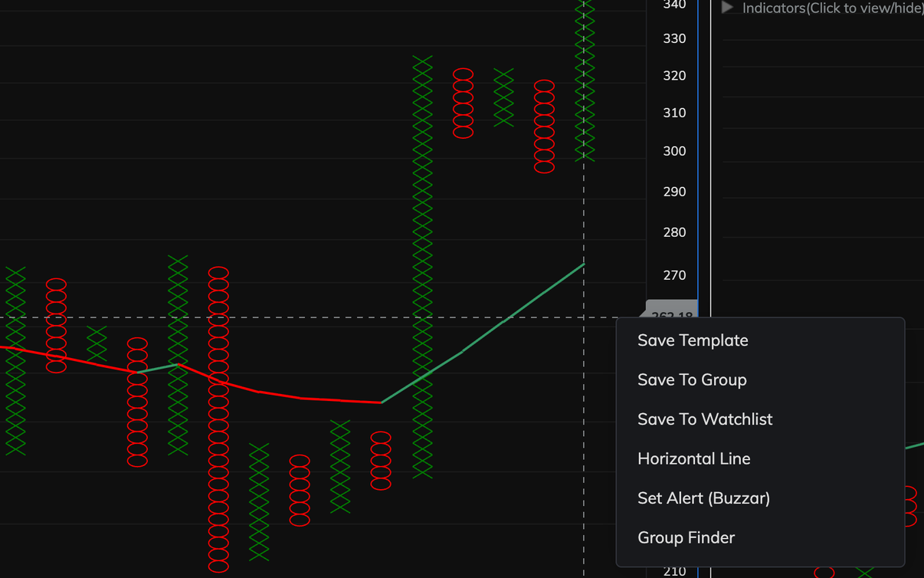Image resolution: width=924 pixels, height=578 pixels.
Task: Open Set Alert (Buzzar) option
Action: coord(704,498)
